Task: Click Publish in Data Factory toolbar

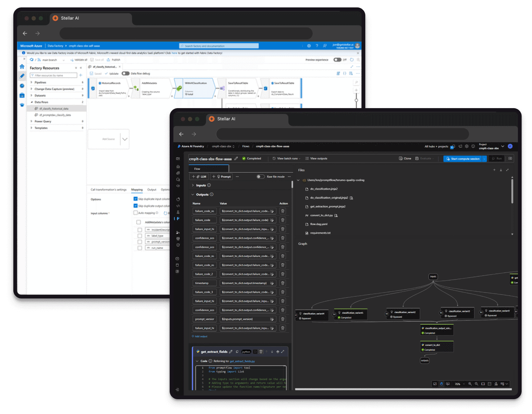Action: click(114, 60)
